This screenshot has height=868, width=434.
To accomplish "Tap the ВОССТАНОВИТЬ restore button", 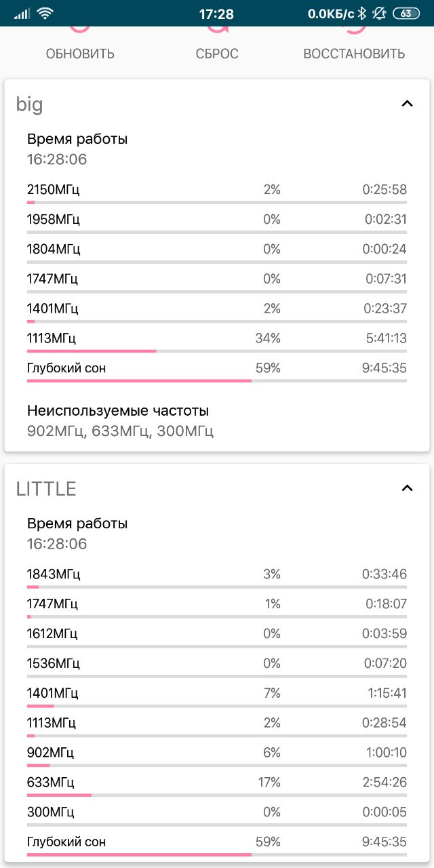I will click(354, 45).
